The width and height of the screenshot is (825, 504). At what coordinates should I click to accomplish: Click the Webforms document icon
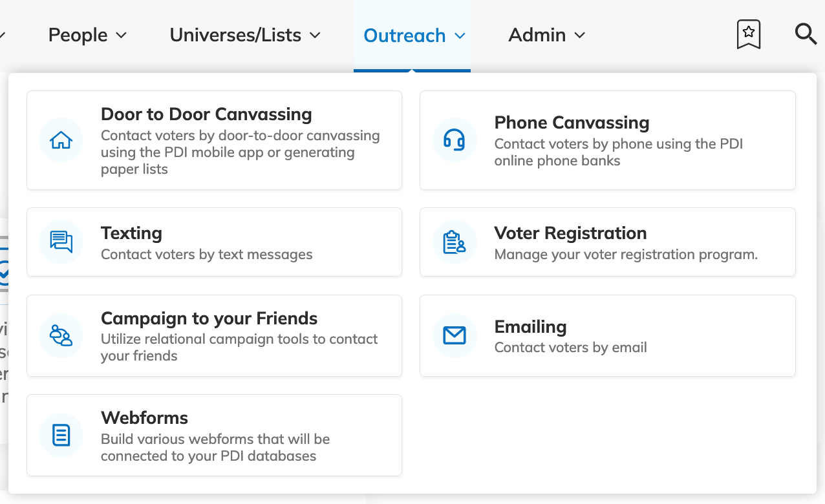click(61, 435)
